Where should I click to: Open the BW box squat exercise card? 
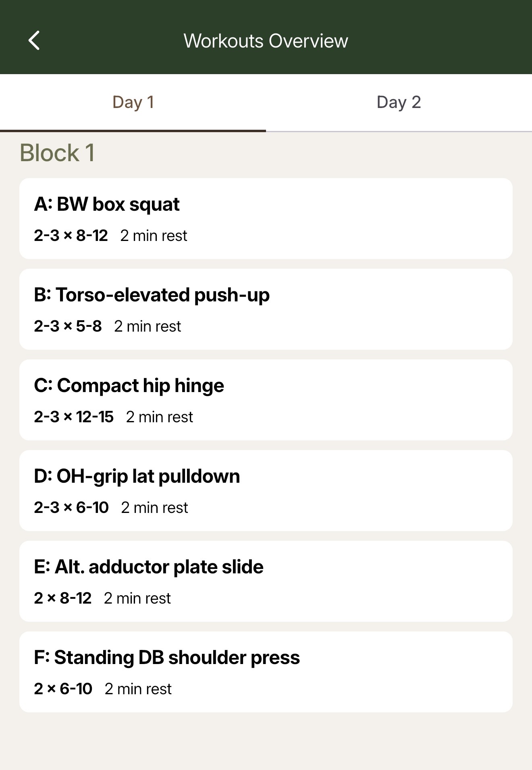coord(266,219)
